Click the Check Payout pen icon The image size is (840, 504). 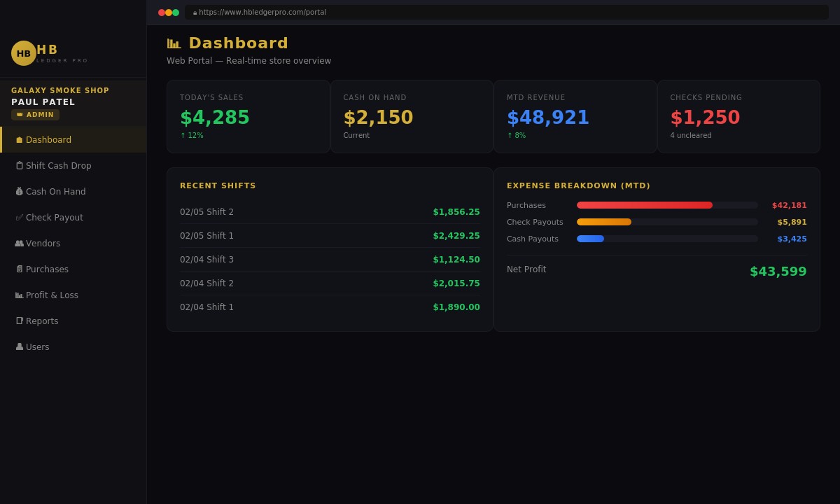(20, 217)
